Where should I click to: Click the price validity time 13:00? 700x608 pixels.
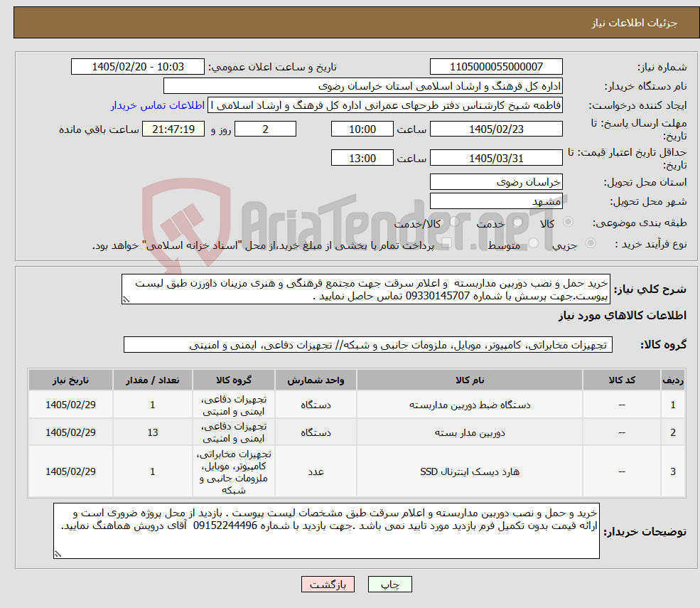click(x=362, y=158)
